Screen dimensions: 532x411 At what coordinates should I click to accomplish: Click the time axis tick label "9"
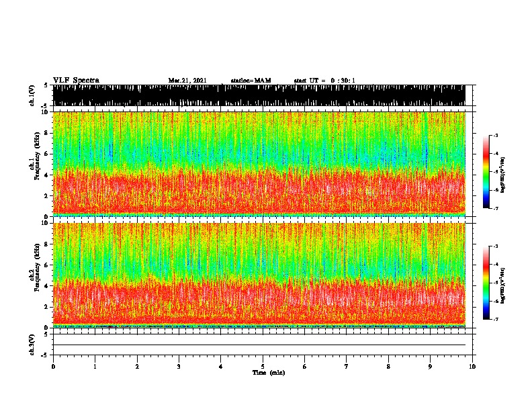click(x=430, y=367)
